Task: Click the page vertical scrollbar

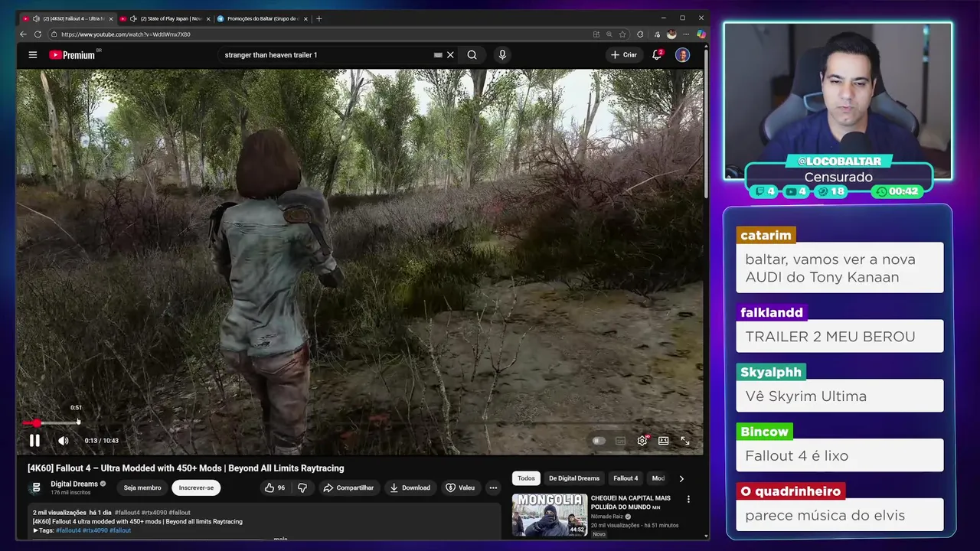Action: [706, 122]
